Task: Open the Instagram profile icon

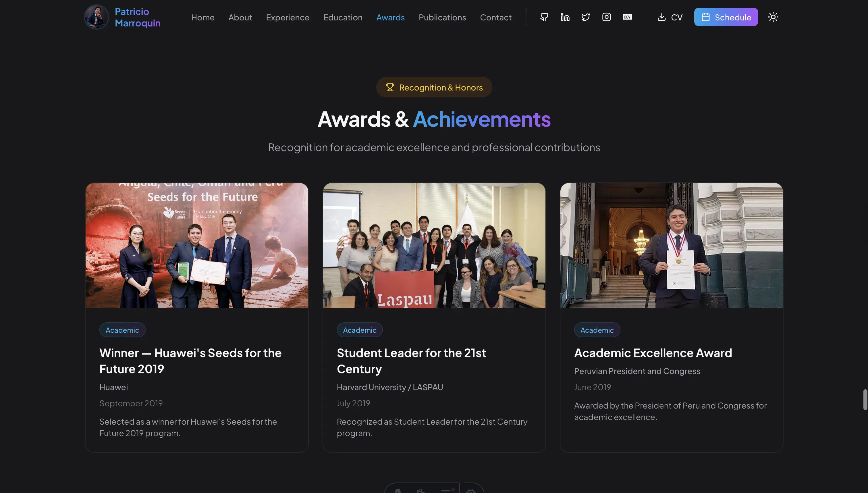Action: pos(606,17)
